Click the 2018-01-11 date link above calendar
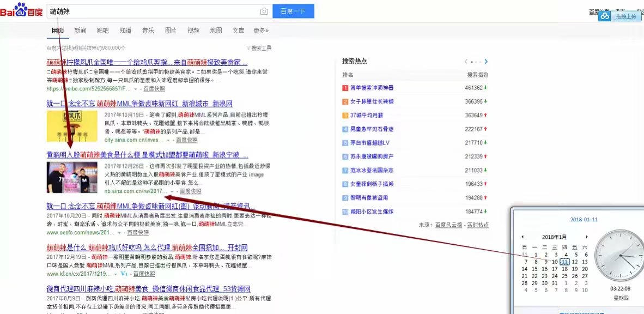This screenshot has height=314, width=644. tap(584, 220)
